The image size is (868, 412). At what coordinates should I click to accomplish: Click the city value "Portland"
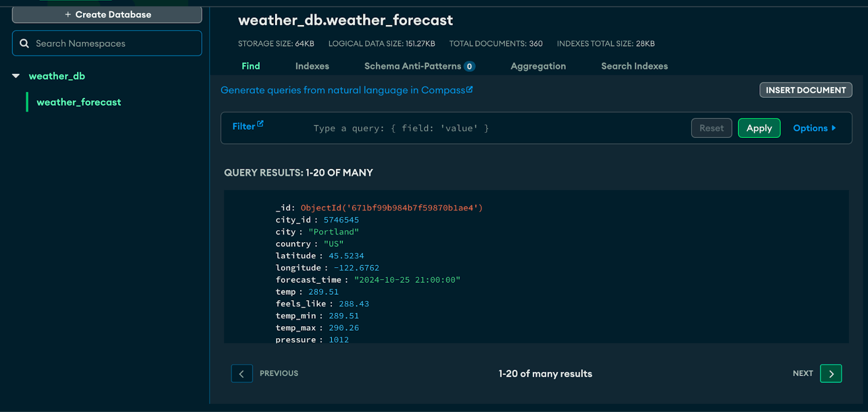pos(334,232)
